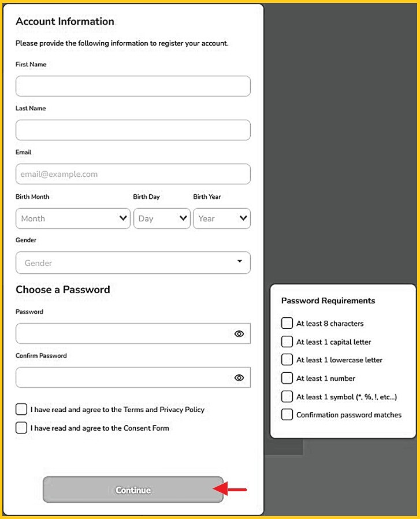Focus the Last Name text box

(x=133, y=130)
